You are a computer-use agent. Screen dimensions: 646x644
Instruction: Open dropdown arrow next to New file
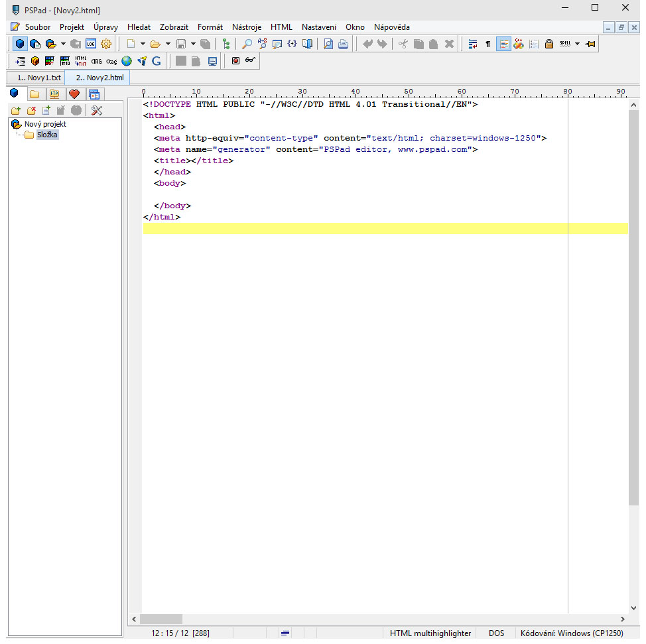(143, 44)
